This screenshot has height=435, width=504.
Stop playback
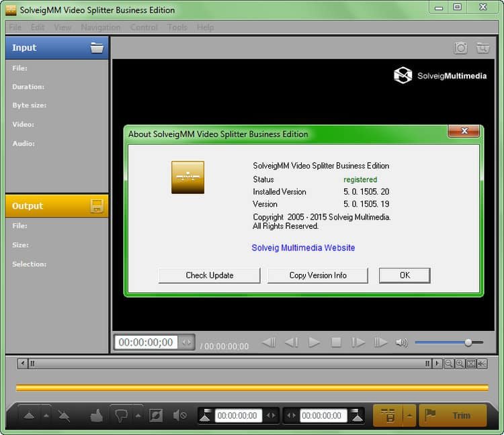click(x=336, y=342)
